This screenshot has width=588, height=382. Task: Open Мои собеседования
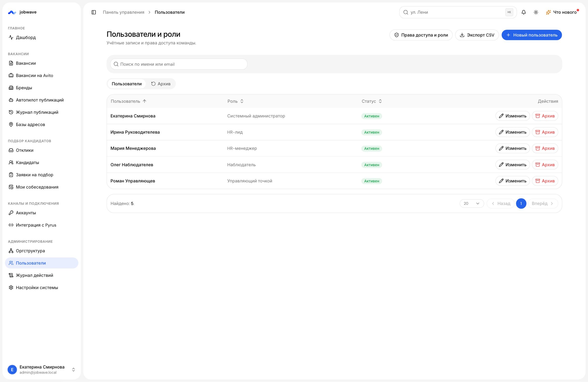pos(41,187)
